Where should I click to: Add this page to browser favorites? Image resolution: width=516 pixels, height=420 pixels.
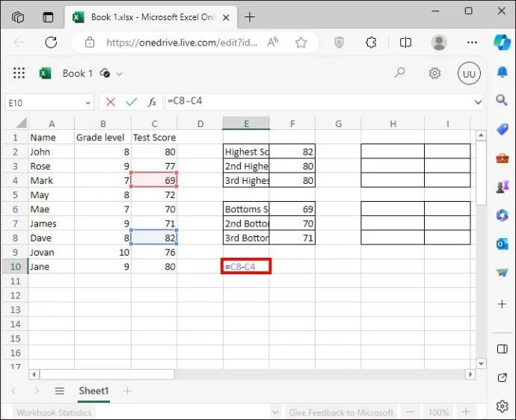pyautogui.click(x=301, y=43)
